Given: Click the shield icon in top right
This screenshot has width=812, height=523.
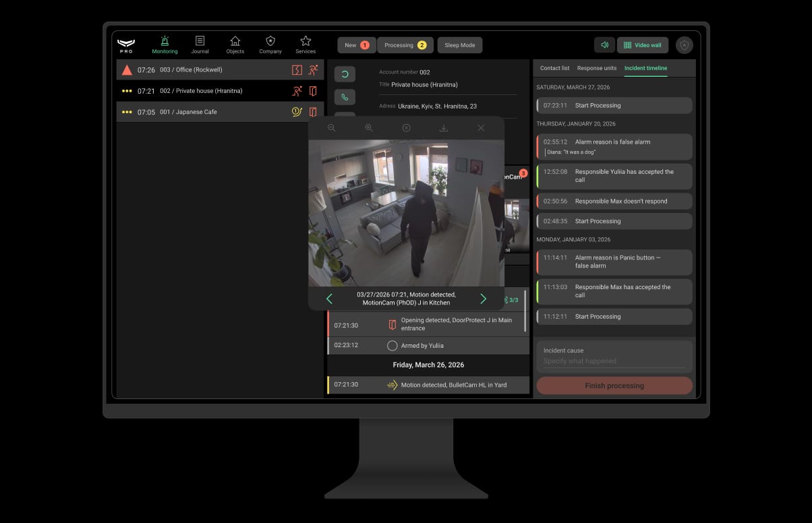Looking at the screenshot, I should click(x=685, y=45).
